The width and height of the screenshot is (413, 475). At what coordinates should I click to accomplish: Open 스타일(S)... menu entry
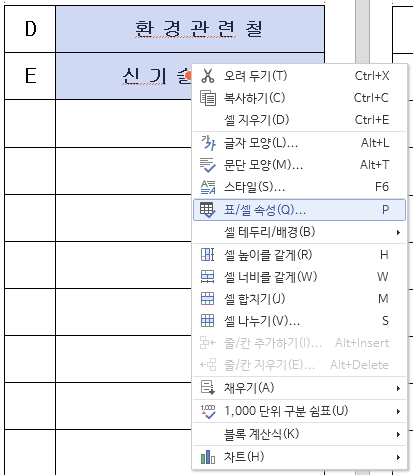click(299, 187)
